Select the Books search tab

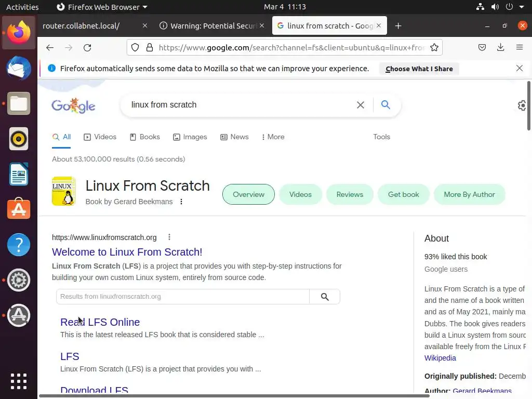(x=145, y=137)
